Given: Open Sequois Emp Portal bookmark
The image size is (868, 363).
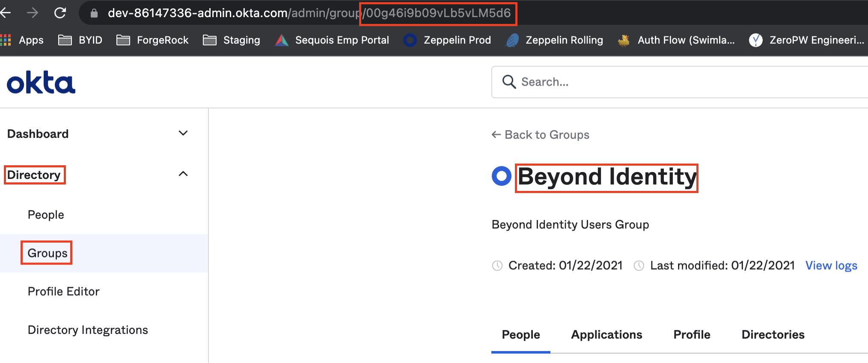Looking at the screenshot, I should click(x=332, y=40).
